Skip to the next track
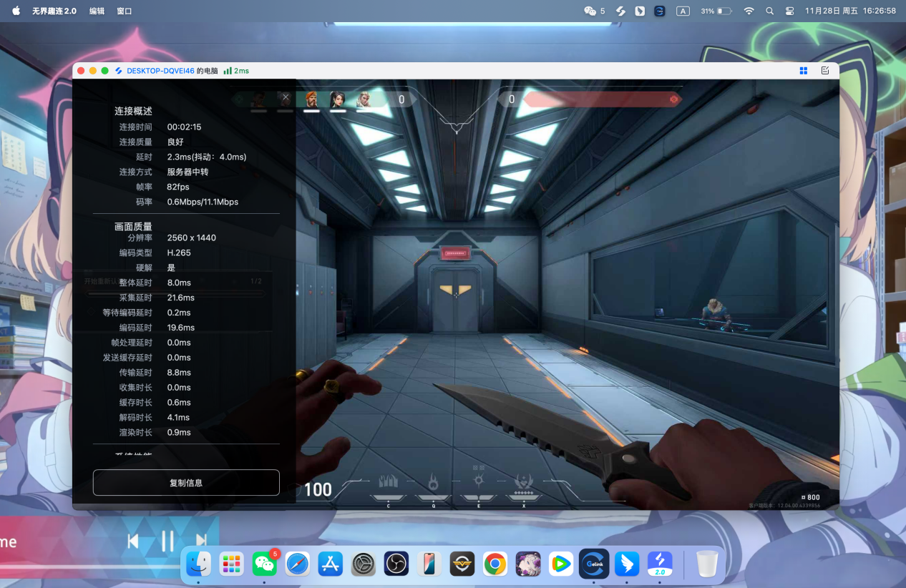 click(x=201, y=542)
